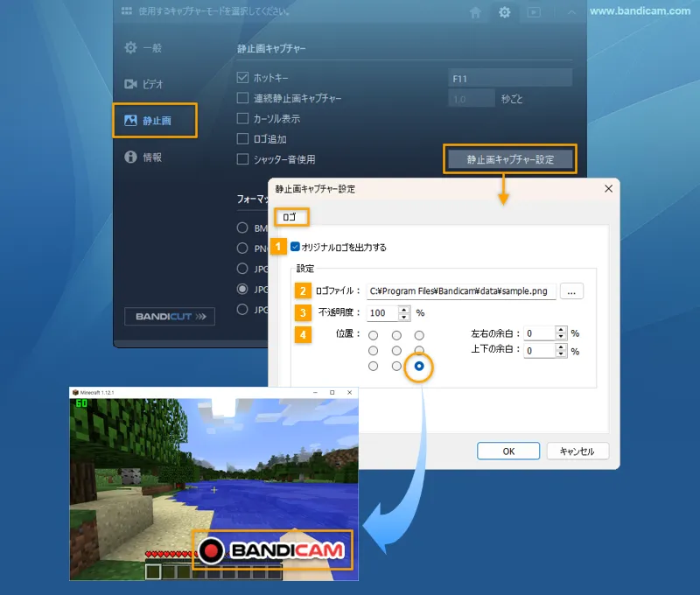
Task: Open 静止画キャプチャー設定 button
Action: click(x=510, y=159)
